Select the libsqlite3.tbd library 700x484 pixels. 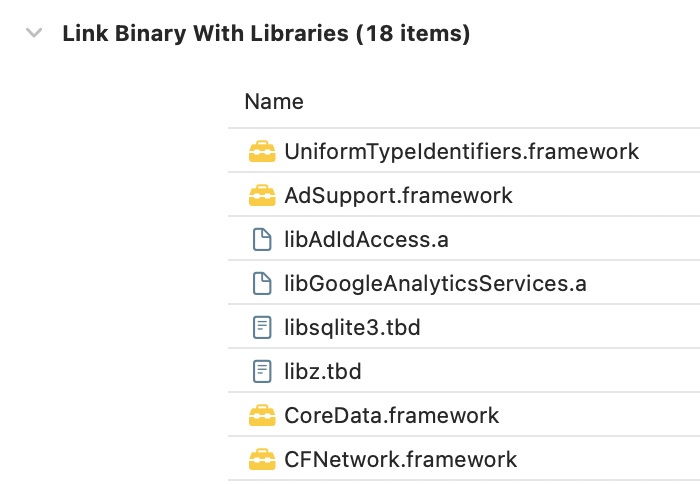(352, 327)
